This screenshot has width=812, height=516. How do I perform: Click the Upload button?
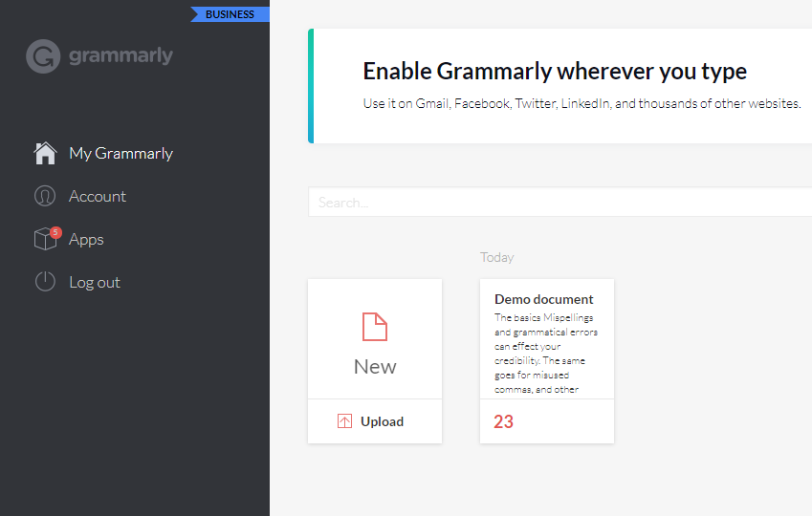pyautogui.click(x=375, y=421)
